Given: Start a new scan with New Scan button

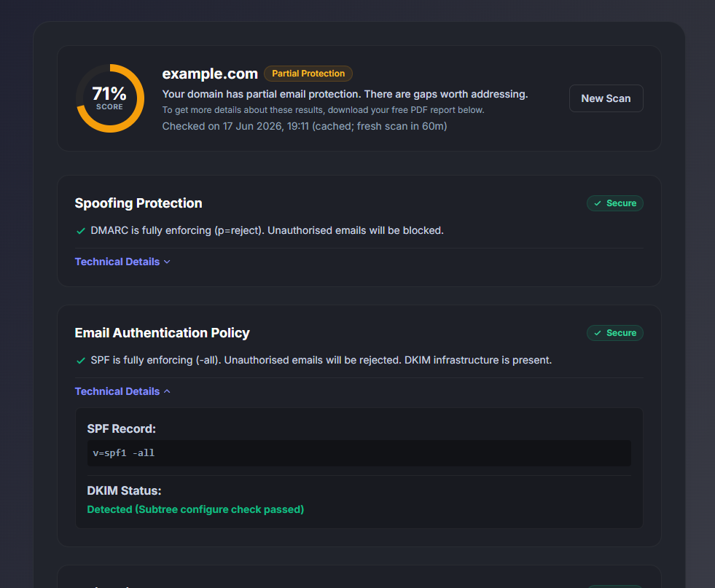Looking at the screenshot, I should (606, 98).
